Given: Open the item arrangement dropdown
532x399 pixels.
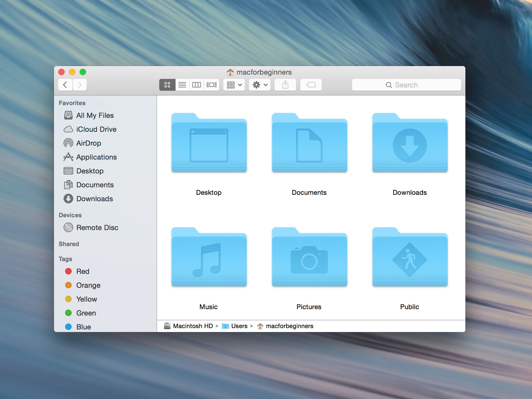Looking at the screenshot, I should [234, 85].
